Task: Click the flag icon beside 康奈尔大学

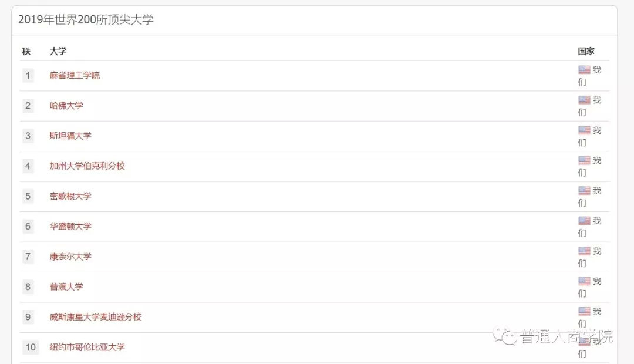Action: 584,251
